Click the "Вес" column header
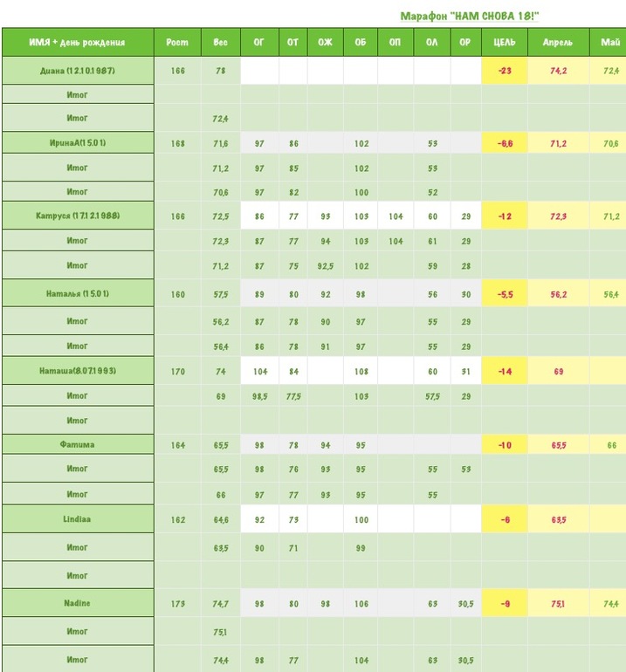The width and height of the screenshot is (626, 672). [x=220, y=42]
